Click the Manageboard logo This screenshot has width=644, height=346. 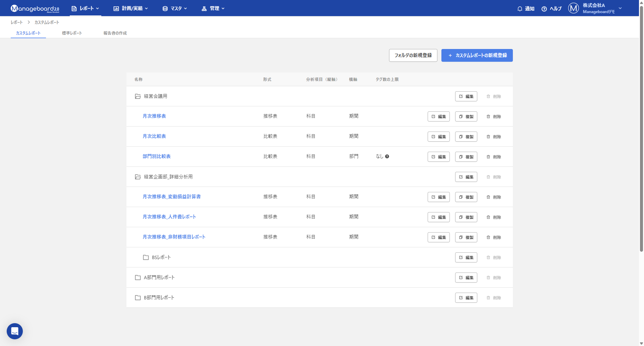tap(35, 8)
